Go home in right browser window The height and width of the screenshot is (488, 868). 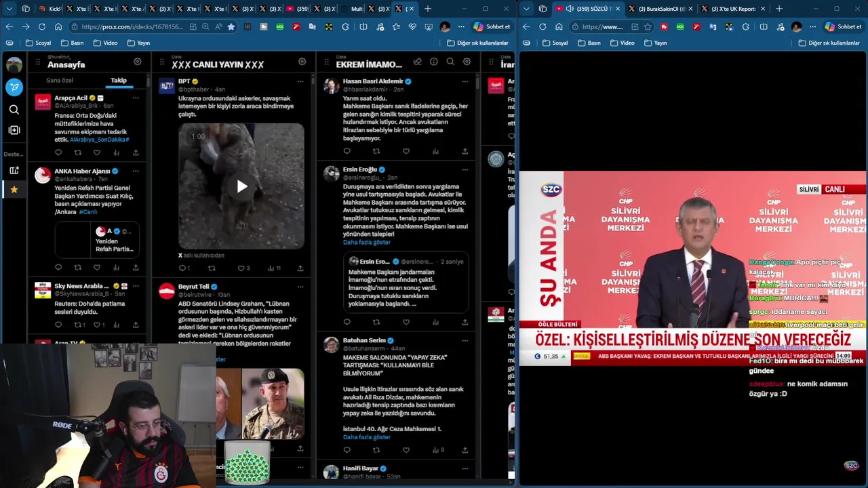point(559,26)
